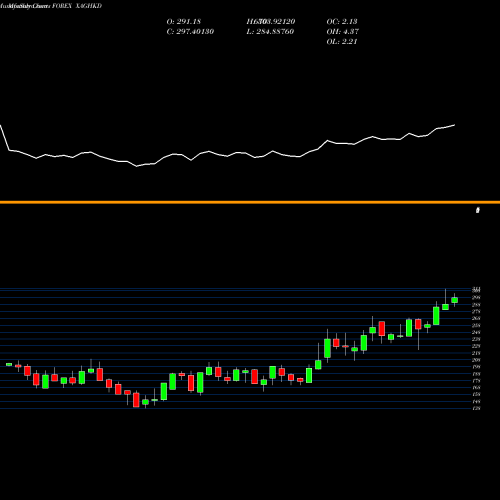Click the OL: 2.21 percentage readout

point(342,42)
